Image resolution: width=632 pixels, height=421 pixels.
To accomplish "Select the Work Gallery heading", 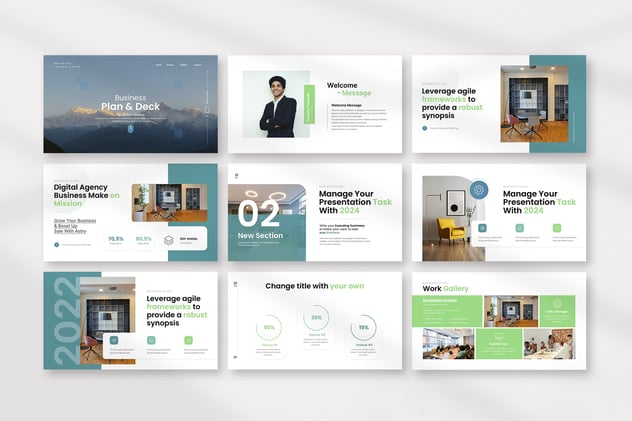I will click(446, 288).
